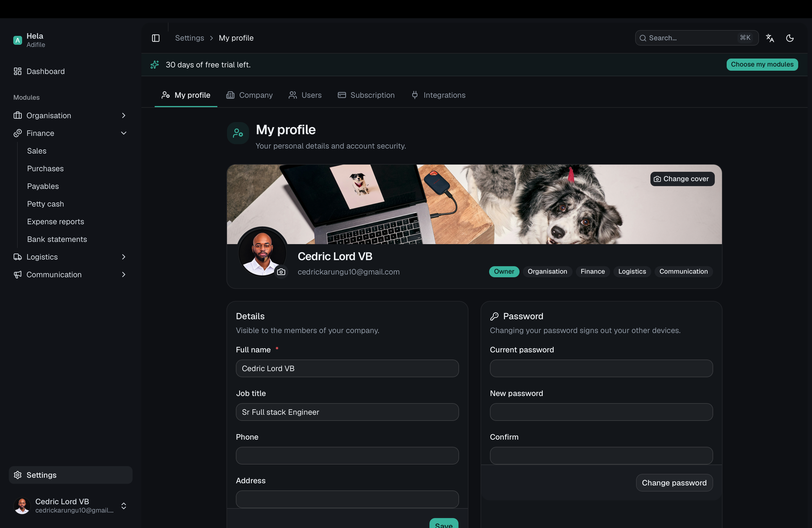Expand the Logistics module chevron
This screenshot has height=528, width=812.
click(x=123, y=257)
